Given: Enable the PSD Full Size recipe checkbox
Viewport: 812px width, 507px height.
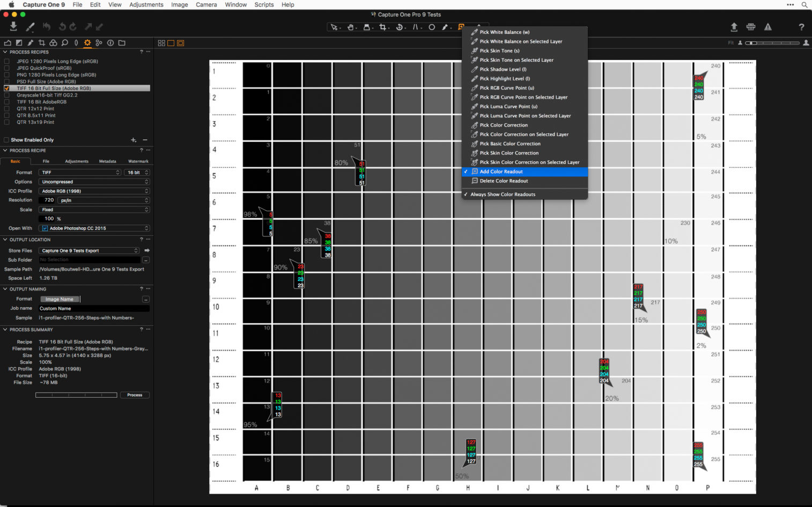Looking at the screenshot, I should (7, 81).
